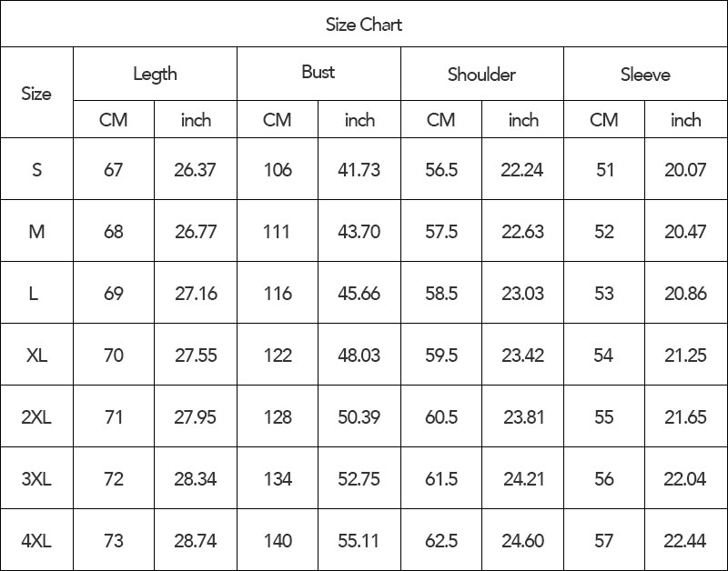
Task: Click bust value 134 for 3XL
Action: [278, 478]
